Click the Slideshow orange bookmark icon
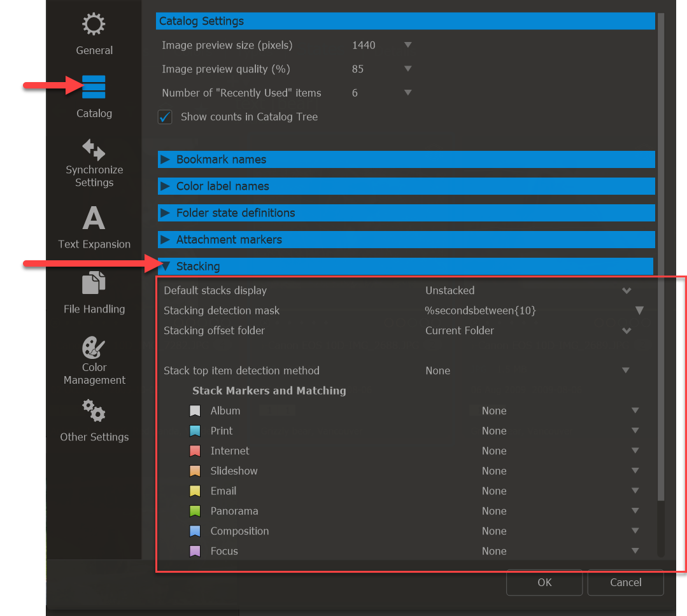This screenshot has height=616, width=687. (195, 471)
